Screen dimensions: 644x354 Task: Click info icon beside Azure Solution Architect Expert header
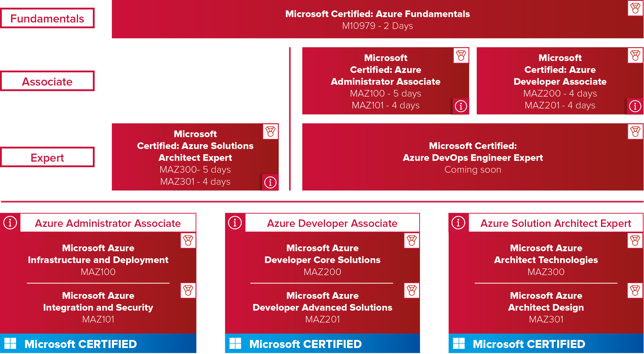click(x=458, y=222)
